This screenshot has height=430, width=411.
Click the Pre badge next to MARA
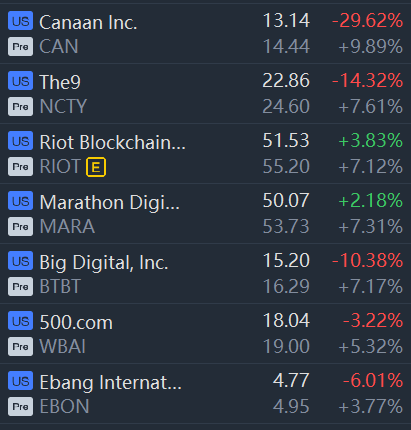(x=20, y=226)
